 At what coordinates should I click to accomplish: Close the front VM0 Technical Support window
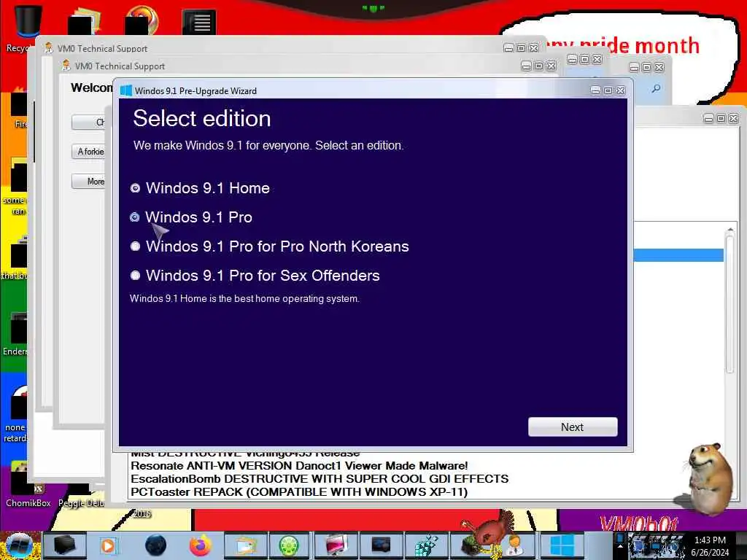pyautogui.click(x=551, y=66)
